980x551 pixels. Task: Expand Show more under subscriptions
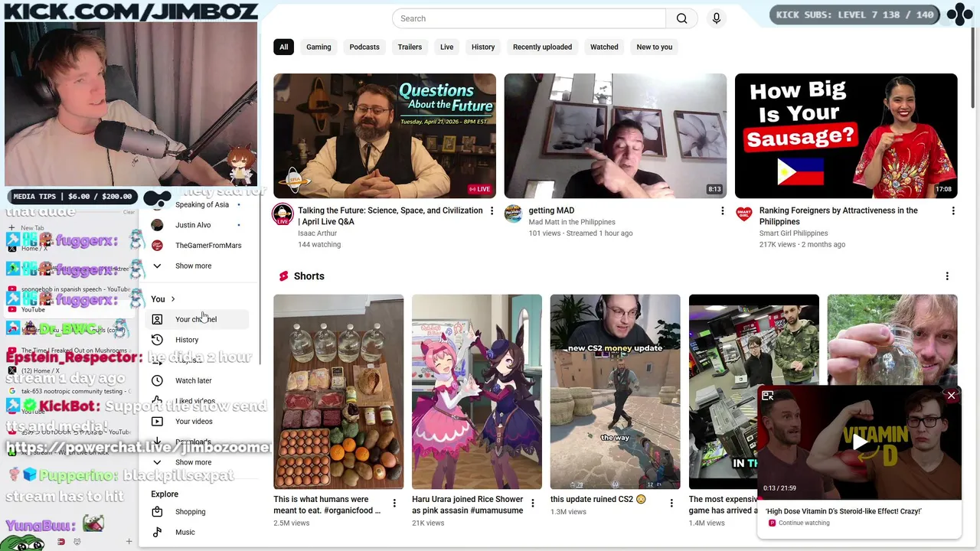[x=193, y=266]
